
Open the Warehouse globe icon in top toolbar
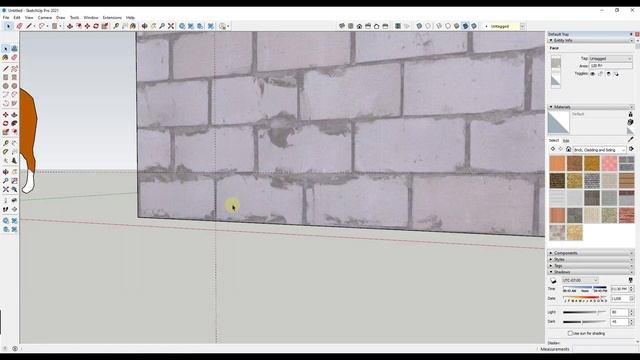click(182, 26)
